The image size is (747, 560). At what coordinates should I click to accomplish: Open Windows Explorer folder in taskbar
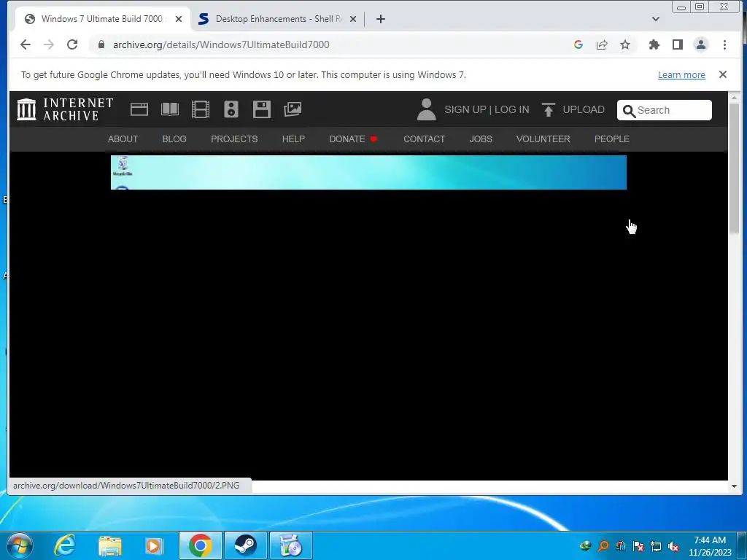(110, 545)
